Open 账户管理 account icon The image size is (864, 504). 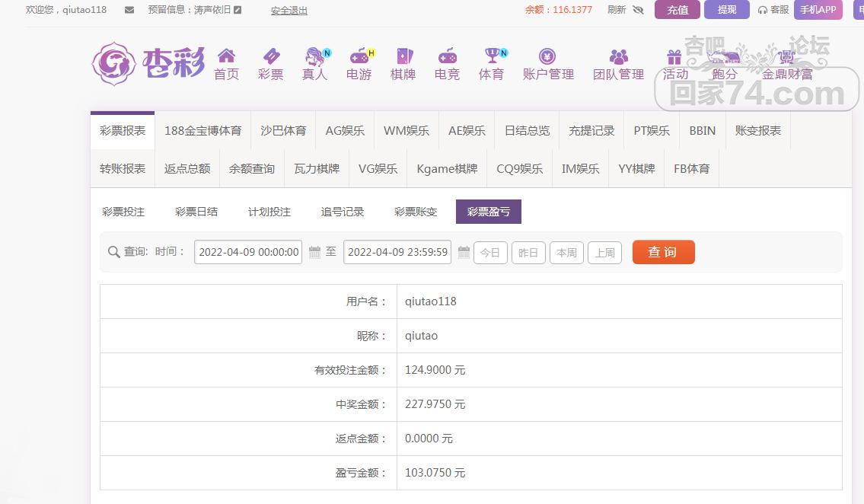[x=547, y=56]
